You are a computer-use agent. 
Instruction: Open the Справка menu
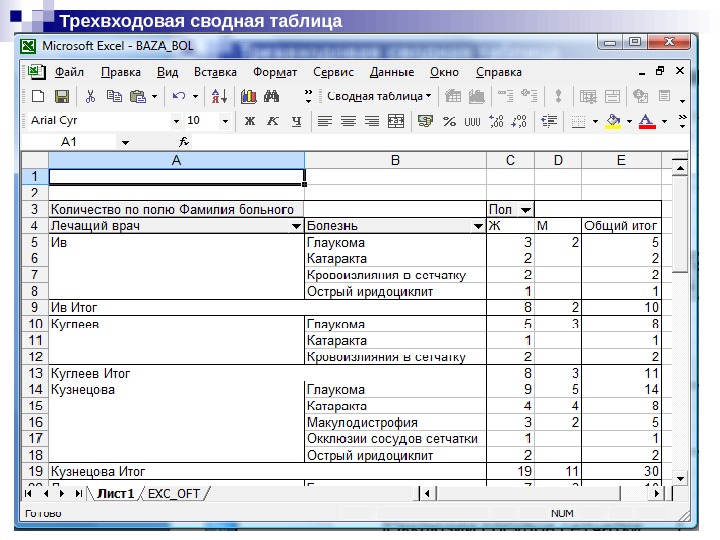pyautogui.click(x=499, y=72)
